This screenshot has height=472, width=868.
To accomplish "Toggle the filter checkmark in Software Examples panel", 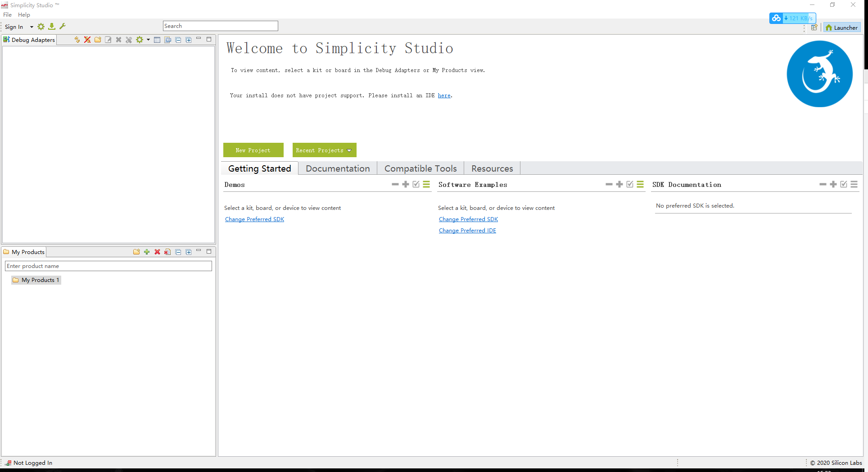I will (629, 184).
